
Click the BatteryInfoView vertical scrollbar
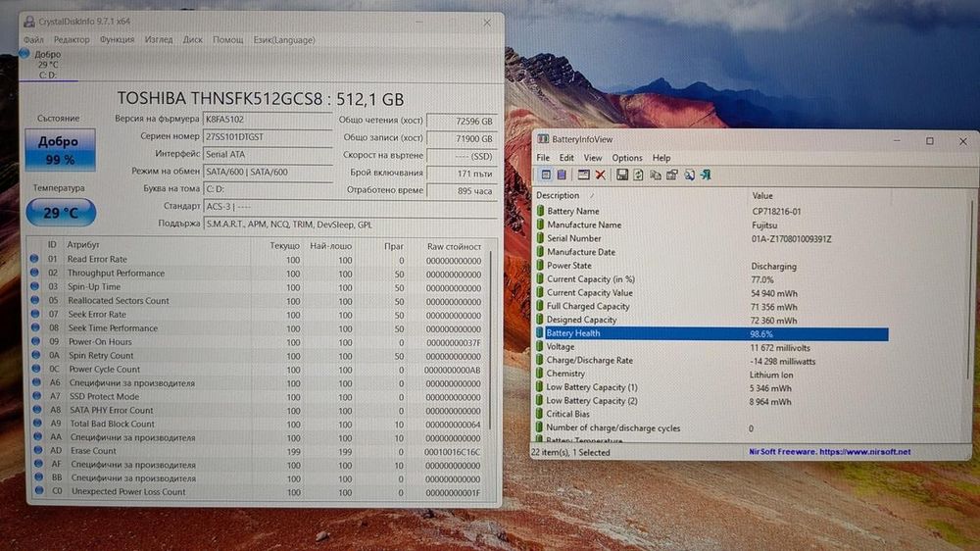[x=969, y=287]
